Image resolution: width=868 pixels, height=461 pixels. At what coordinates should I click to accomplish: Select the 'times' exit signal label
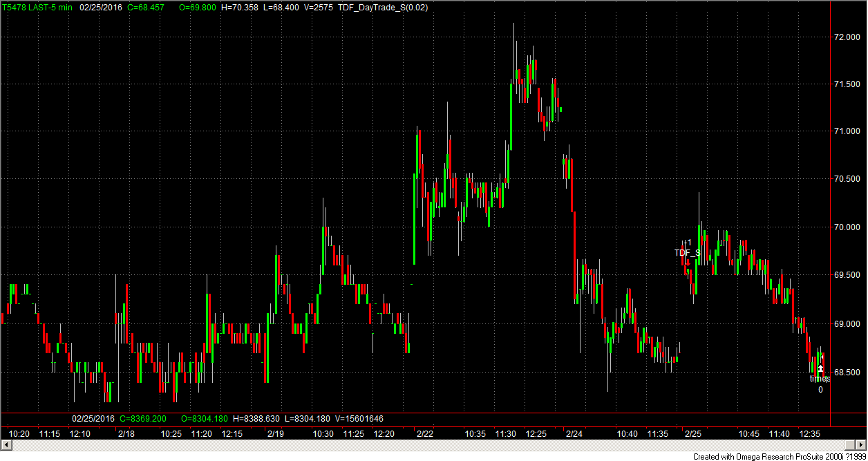tap(820, 379)
